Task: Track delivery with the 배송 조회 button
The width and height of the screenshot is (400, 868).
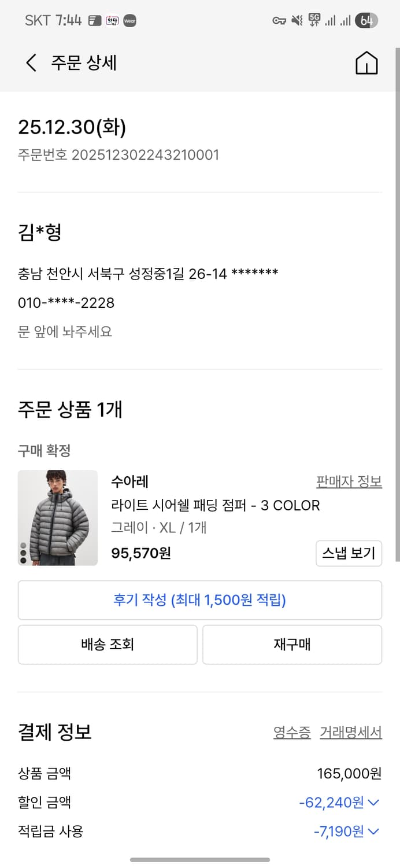Action: point(108,645)
